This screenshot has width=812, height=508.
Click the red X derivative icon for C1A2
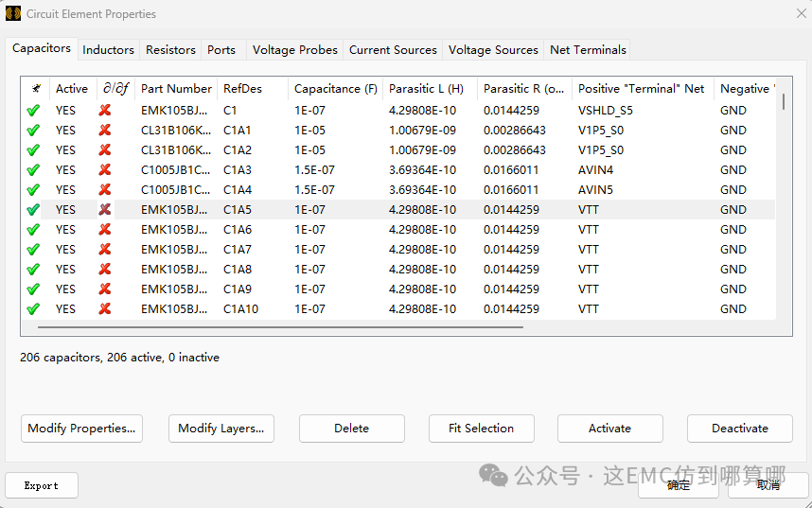coord(105,149)
